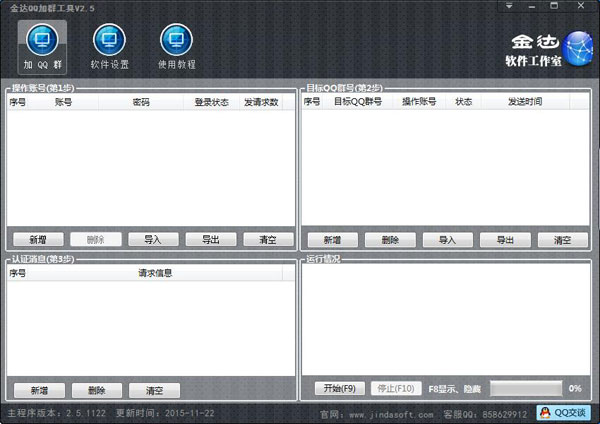Start the task with 开始(F9)
This screenshot has width=600, height=424.
(340, 388)
